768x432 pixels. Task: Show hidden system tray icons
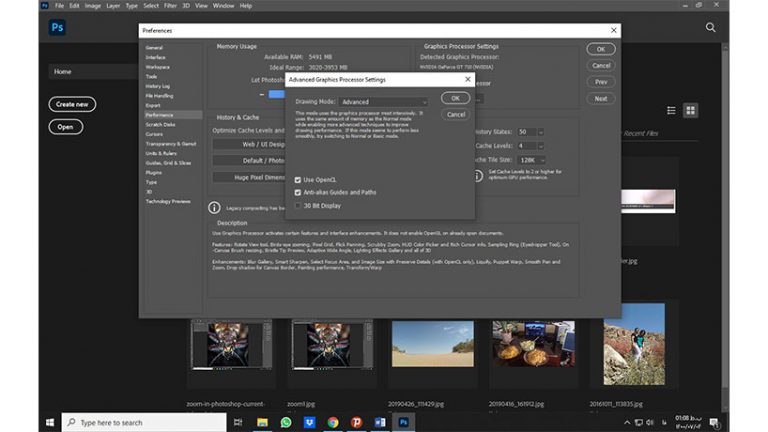point(627,423)
